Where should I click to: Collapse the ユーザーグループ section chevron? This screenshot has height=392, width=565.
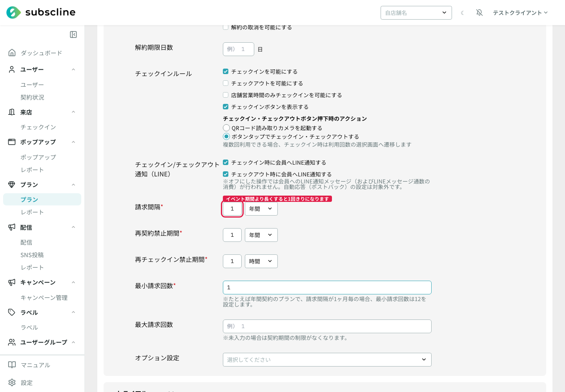(73, 342)
